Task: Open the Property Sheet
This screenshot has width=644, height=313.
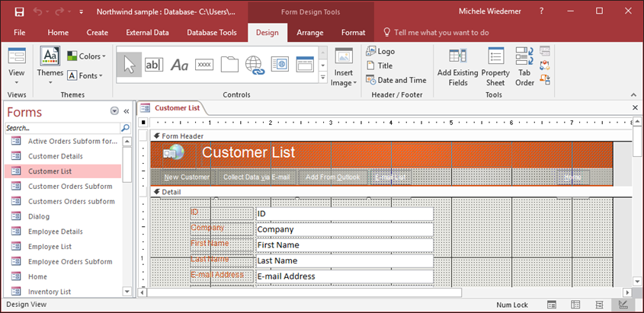Action: coord(495,68)
